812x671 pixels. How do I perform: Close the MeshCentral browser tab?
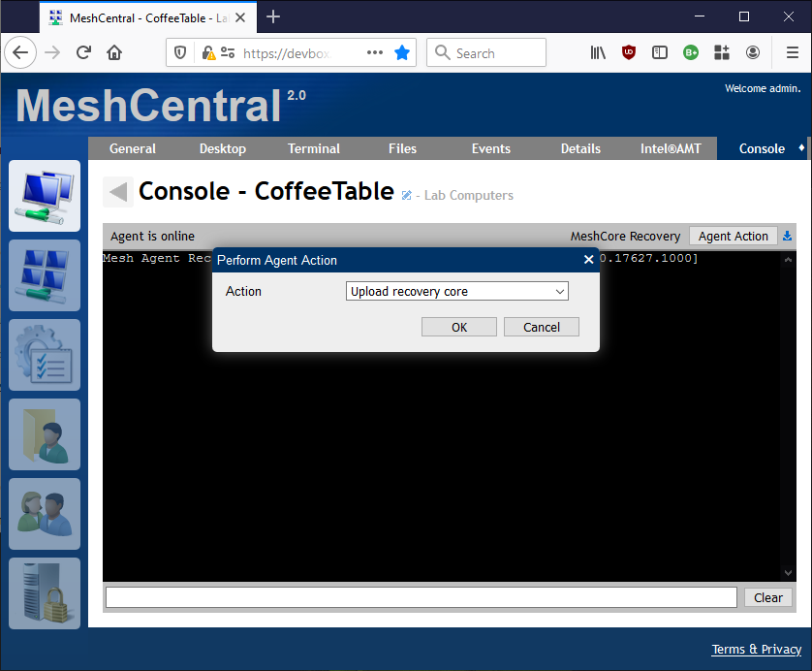[240, 17]
